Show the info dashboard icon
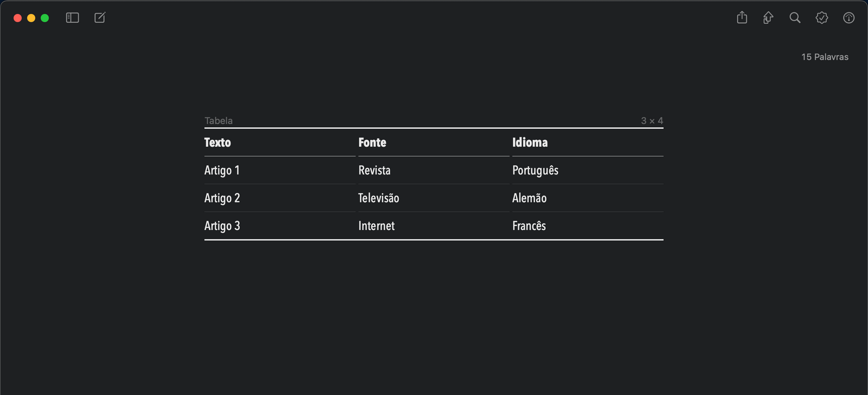Viewport: 868px width, 395px height. (849, 18)
